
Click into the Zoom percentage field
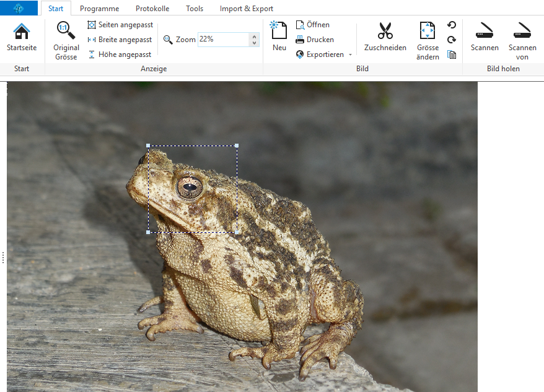tap(223, 40)
